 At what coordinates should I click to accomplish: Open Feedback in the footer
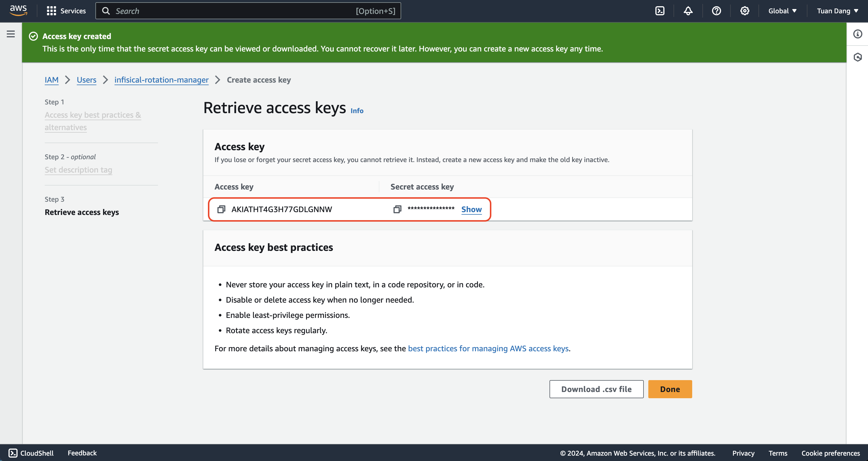point(82,453)
